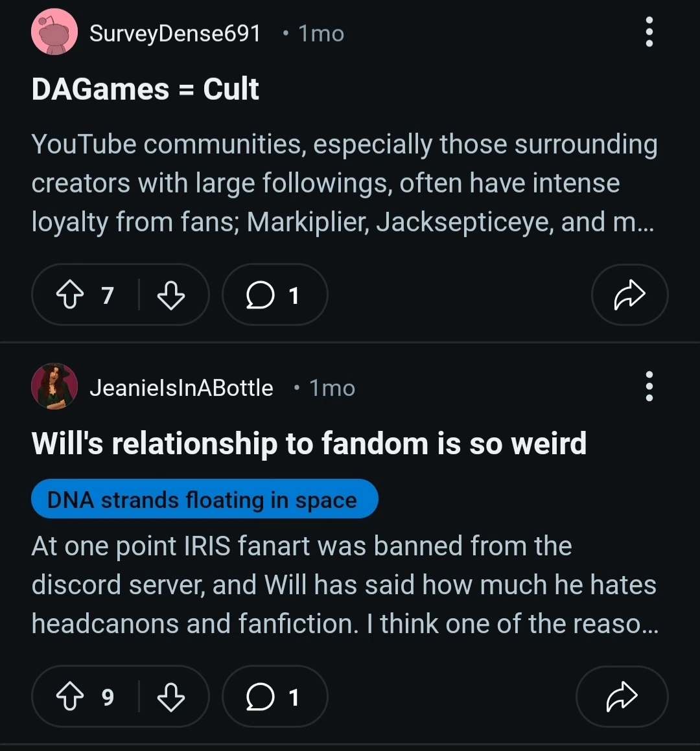Open SurveyDense691 avatar profile picture
The width and height of the screenshot is (700, 751).
click(54, 32)
